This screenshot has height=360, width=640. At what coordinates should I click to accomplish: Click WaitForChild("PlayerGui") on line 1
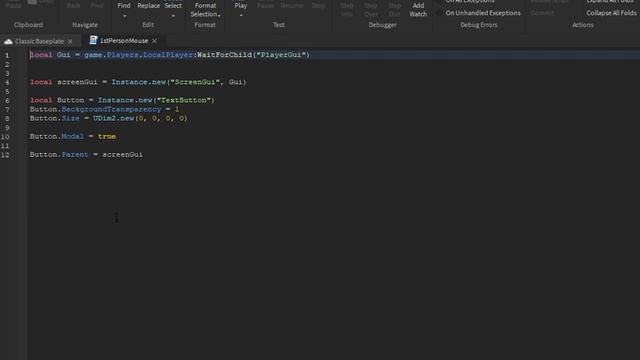253,55
